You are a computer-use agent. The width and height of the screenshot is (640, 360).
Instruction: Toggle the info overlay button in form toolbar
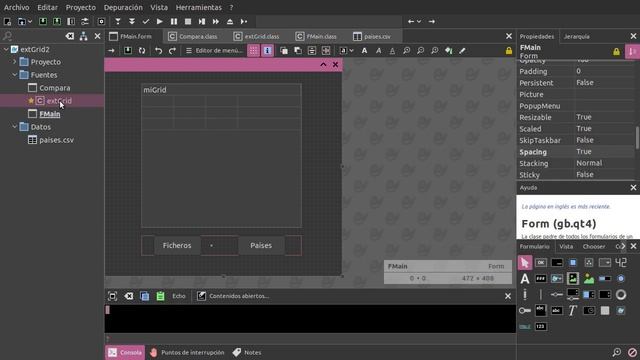[x=267, y=51]
